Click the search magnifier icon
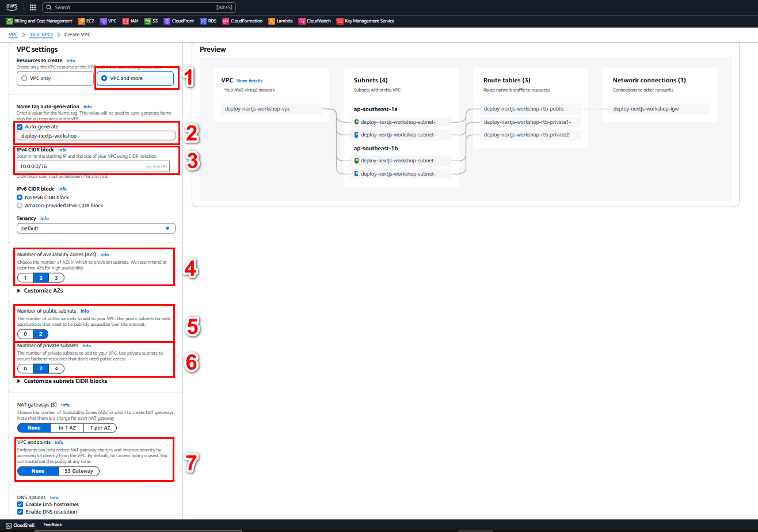 pos(49,7)
